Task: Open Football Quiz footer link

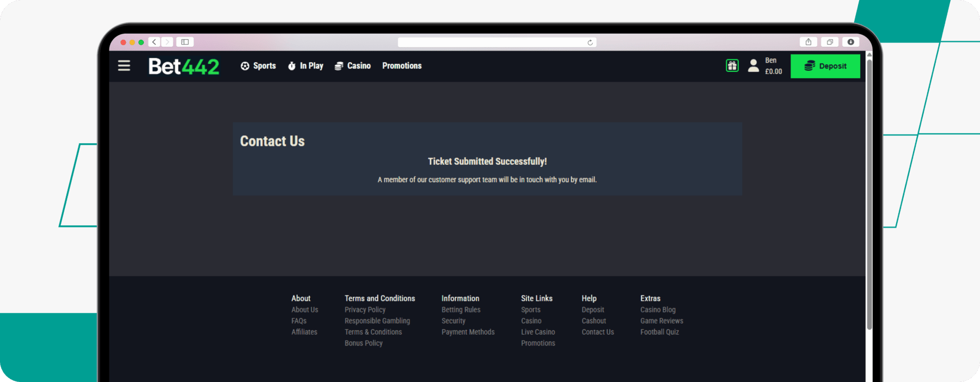Action: pyautogui.click(x=660, y=332)
